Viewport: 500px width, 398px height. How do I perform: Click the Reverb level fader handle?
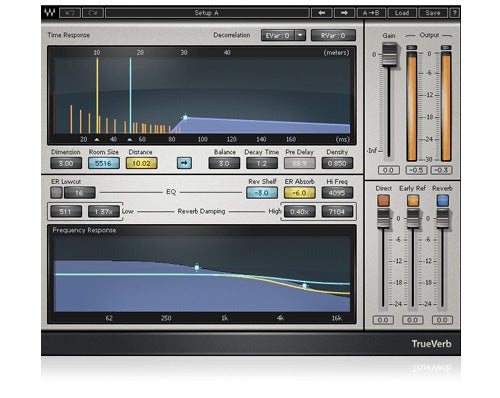pyautogui.click(x=443, y=218)
